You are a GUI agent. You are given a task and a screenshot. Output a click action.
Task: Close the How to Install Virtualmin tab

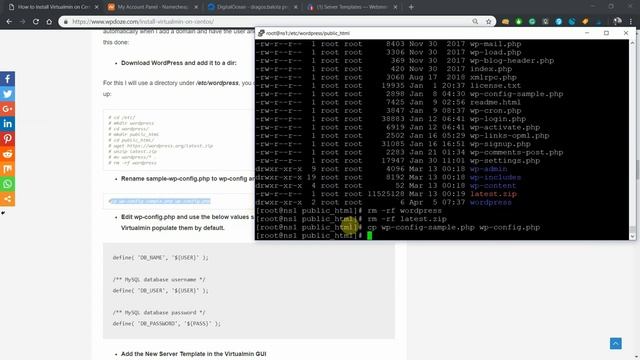click(96, 7)
